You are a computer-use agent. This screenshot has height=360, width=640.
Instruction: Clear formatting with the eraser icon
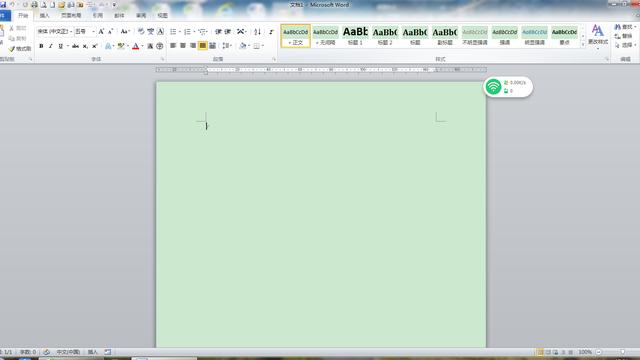(141, 31)
